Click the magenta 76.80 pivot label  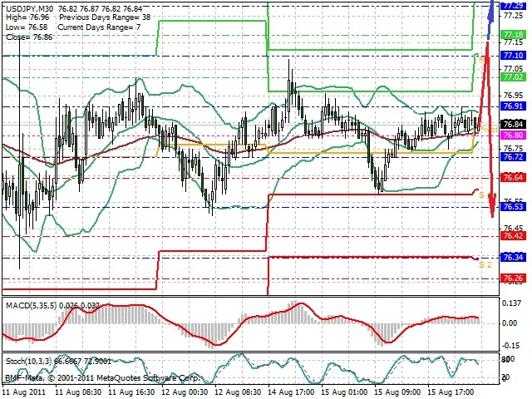click(x=513, y=135)
